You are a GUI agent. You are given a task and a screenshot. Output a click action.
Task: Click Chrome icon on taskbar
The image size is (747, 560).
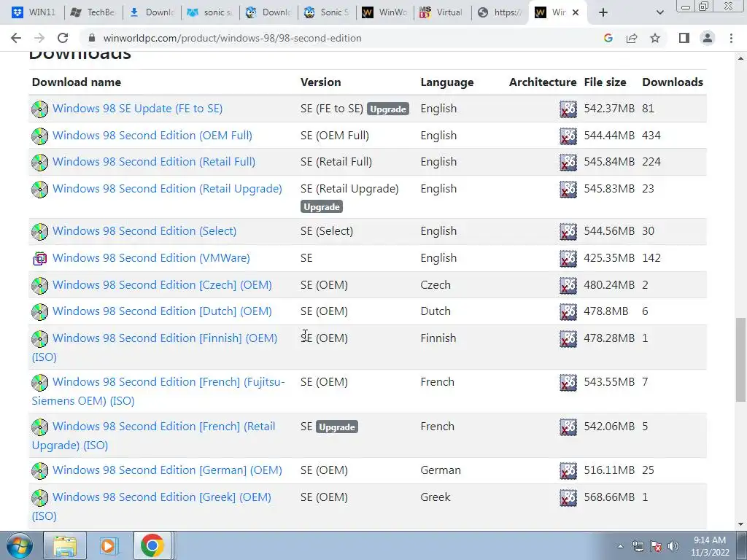152,545
